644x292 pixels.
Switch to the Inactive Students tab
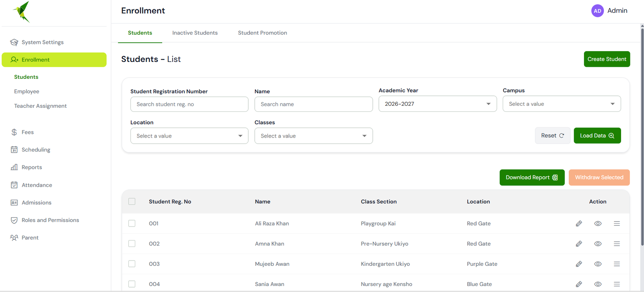tap(195, 33)
